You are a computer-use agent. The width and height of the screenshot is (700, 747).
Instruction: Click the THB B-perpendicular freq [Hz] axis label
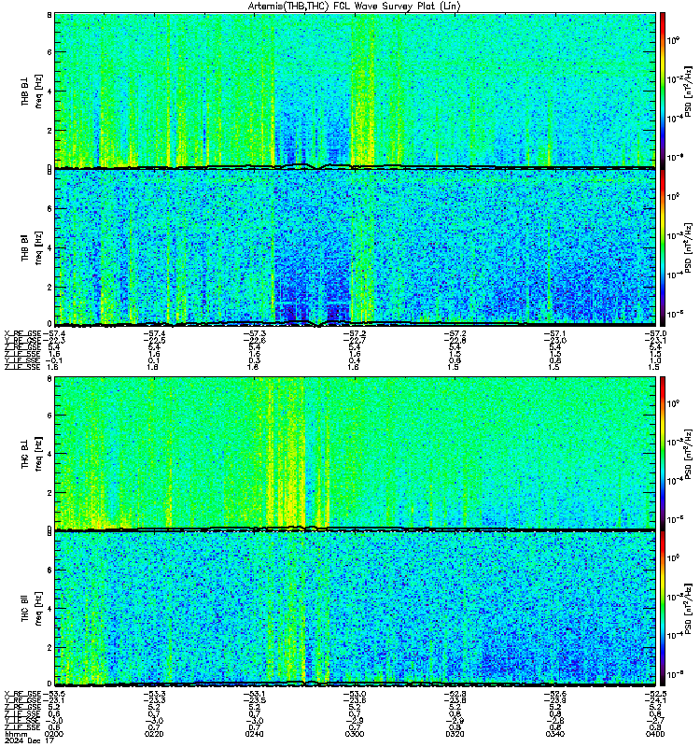pos(39,91)
